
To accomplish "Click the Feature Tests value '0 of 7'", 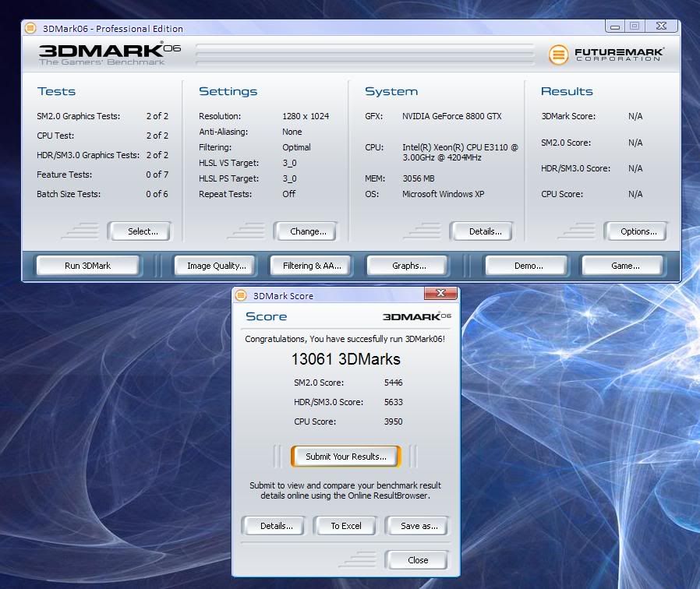I will 157,175.
